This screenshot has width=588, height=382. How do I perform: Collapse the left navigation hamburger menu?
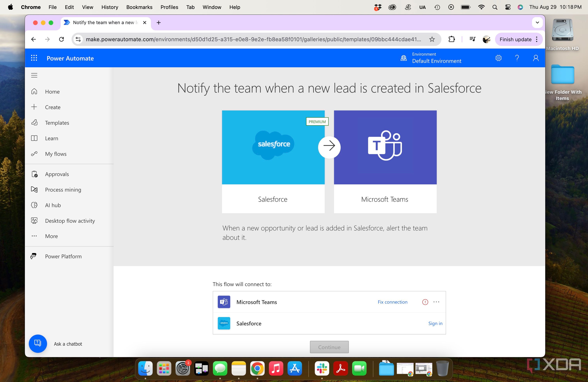click(34, 75)
